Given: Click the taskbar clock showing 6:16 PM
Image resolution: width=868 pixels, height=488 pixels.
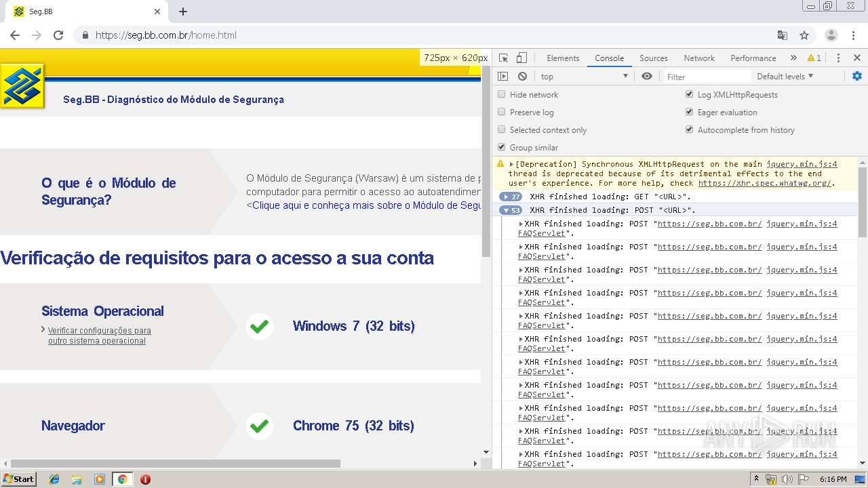Looking at the screenshot, I should coord(833,479).
